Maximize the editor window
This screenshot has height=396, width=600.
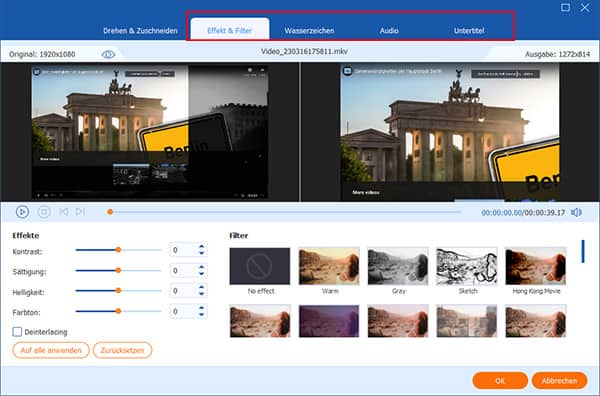(565, 7)
